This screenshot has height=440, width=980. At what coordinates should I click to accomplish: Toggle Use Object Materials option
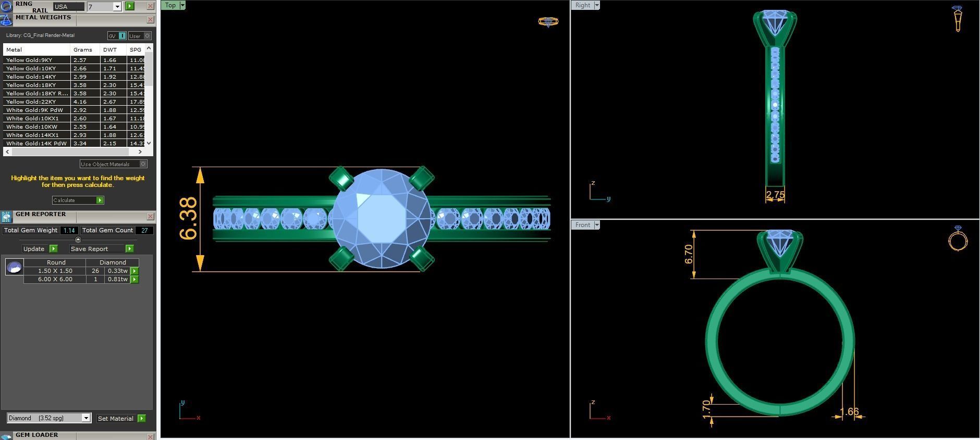pyautogui.click(x=143, y=164)
